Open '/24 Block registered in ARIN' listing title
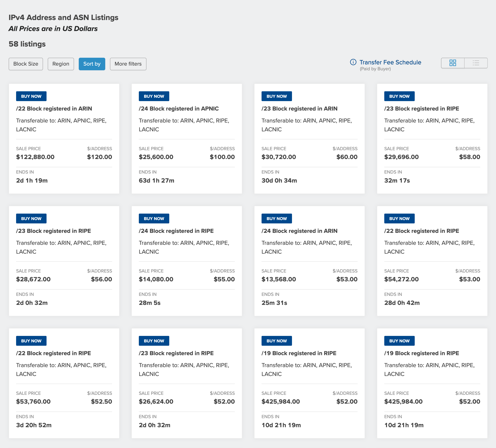 pos(299,231)
